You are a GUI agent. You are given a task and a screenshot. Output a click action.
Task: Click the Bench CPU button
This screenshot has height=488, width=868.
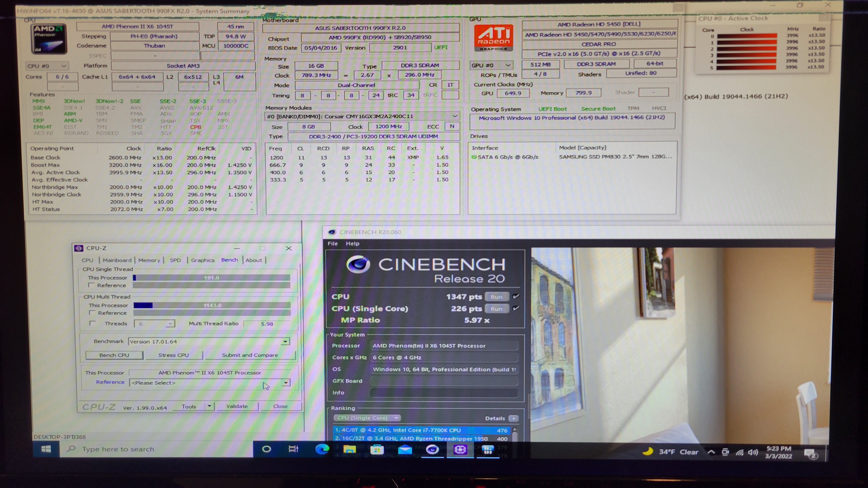(x=114, y=355)
